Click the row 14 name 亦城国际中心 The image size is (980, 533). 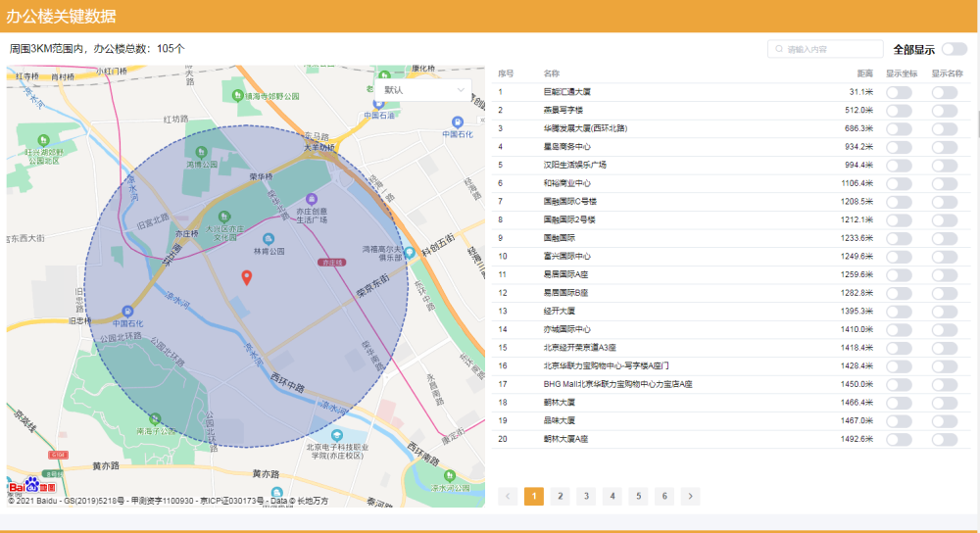tap(566, 329)
